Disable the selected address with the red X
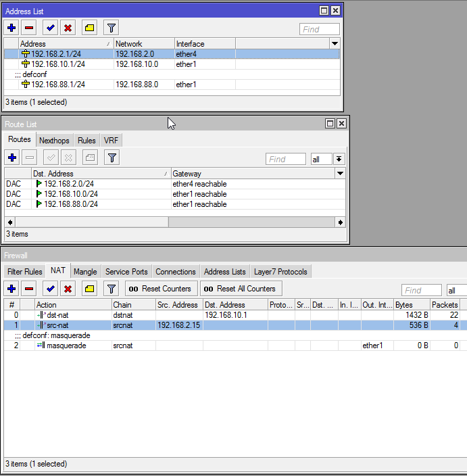The image size is (467, 476). point(68,28)
